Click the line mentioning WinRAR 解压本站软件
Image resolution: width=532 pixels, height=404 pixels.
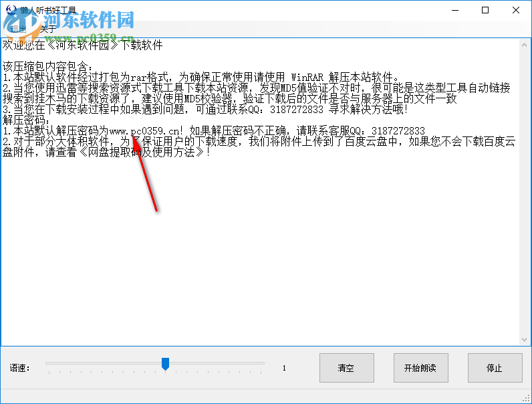click(x=201, y=77)
